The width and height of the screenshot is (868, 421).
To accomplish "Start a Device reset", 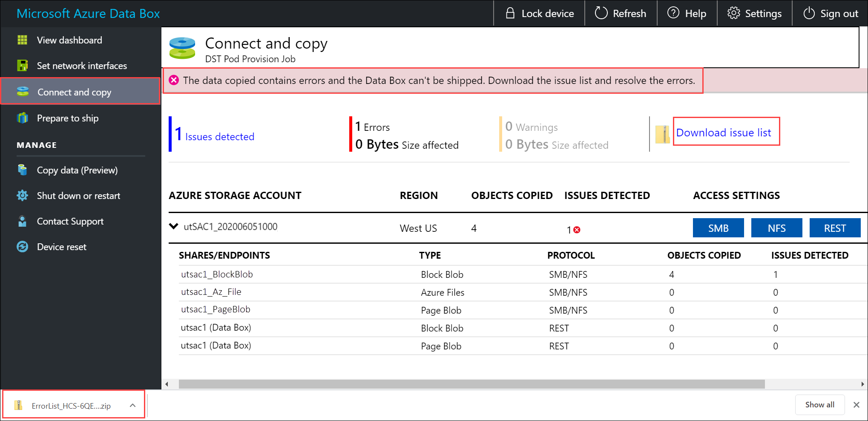I will pyautogui.click(x=61, y=247).
